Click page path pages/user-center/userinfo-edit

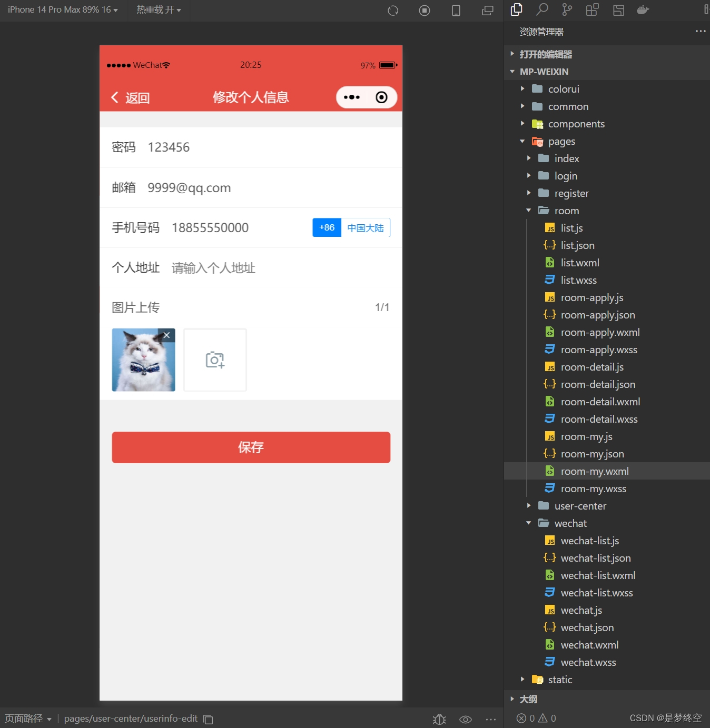point(131,719)
